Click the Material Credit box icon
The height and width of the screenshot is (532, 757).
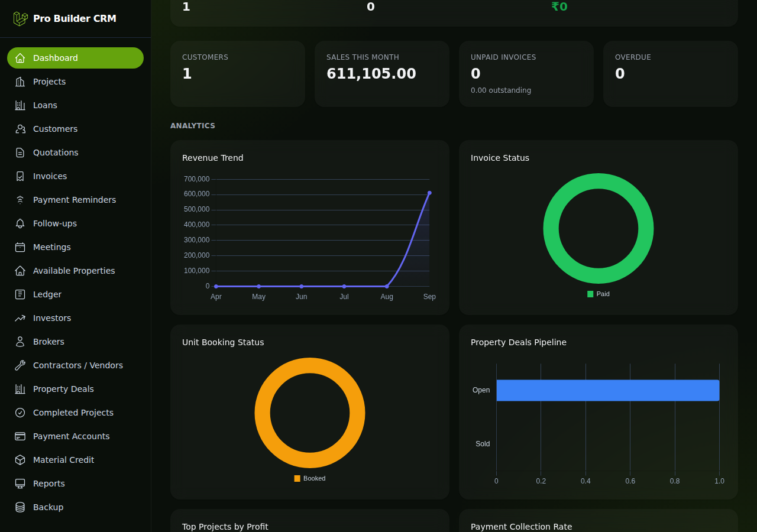(20, 460)
